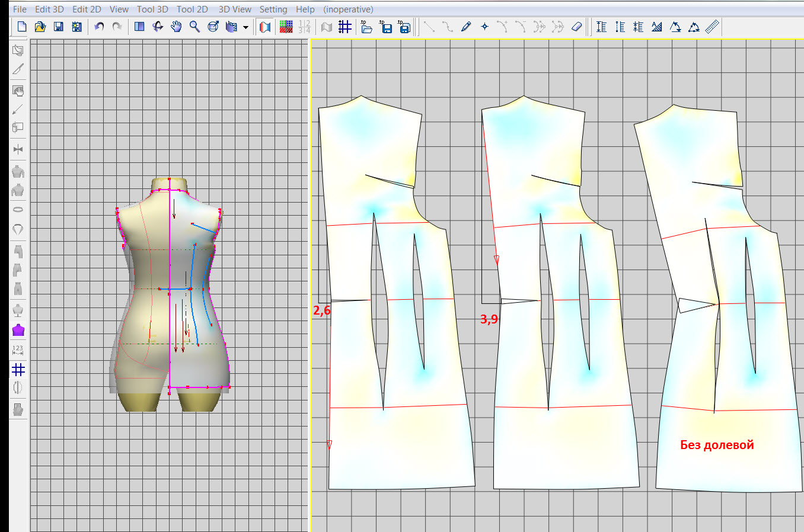Select the pencil draw tool
The width and height of the screenshot is (804, 532).
466,27
